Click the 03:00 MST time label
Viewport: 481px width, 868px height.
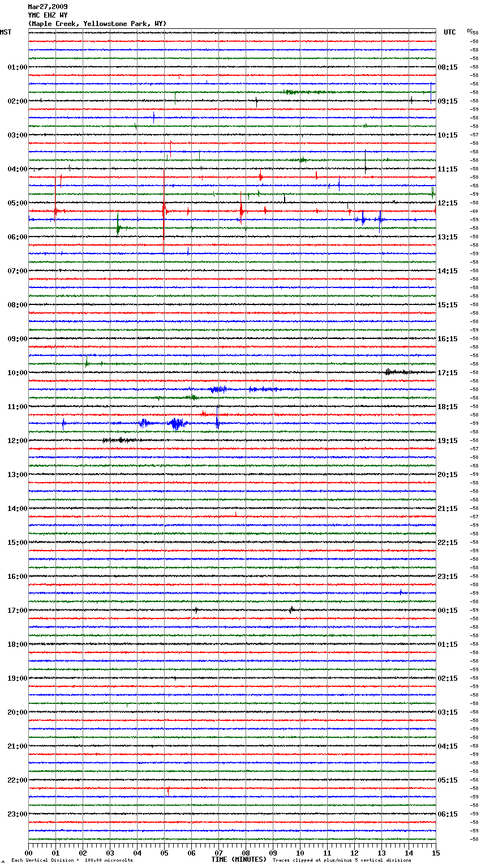(x=18, y=135)
